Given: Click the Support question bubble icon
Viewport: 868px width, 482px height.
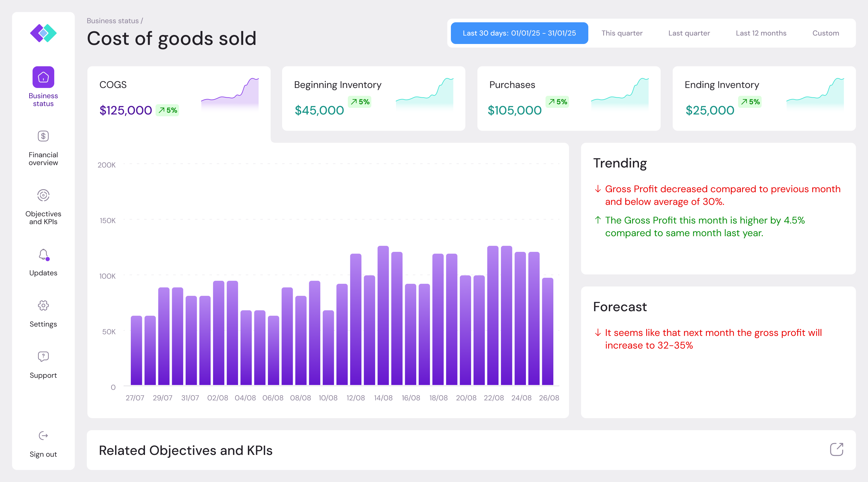Looking at the screenshot, I should (x=43, y=356).
